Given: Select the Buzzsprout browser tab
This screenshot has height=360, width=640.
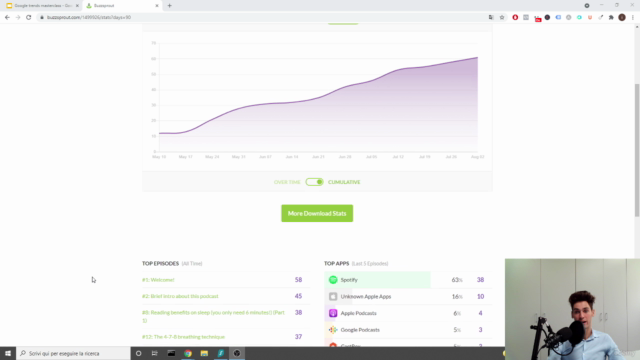Looking at the screenshot, I should point(121,6).
